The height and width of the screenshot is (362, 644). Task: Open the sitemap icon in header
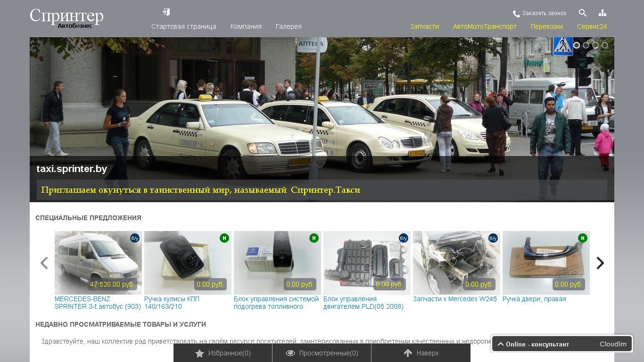(x=603, y=13)
